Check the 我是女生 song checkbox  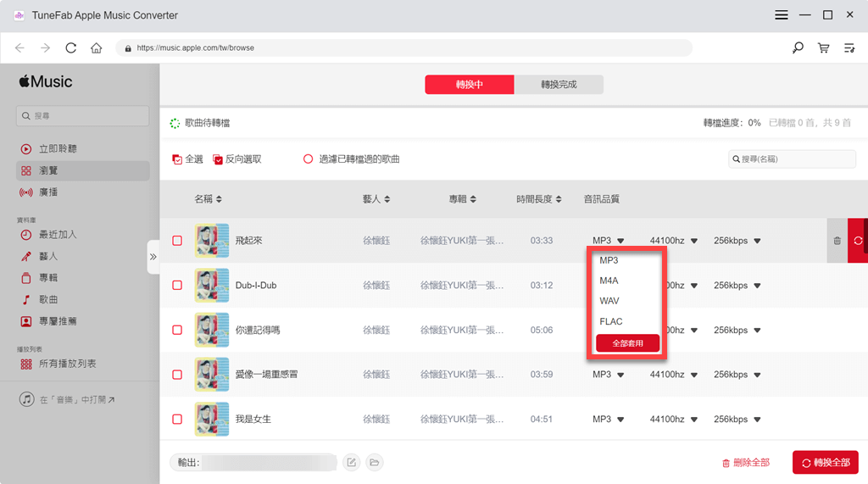(x=177, y=420)
